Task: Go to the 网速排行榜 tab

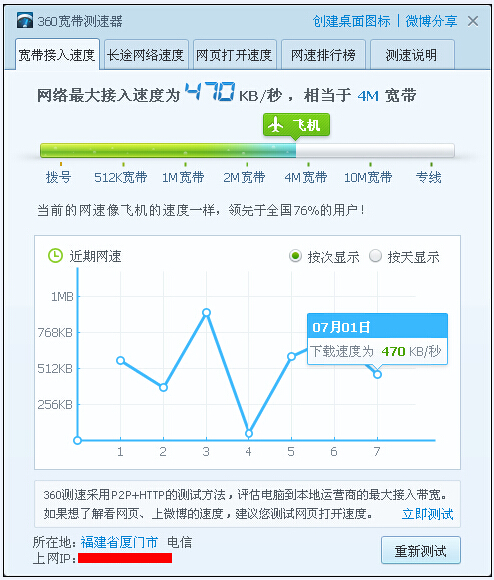Action: point(324,55)
